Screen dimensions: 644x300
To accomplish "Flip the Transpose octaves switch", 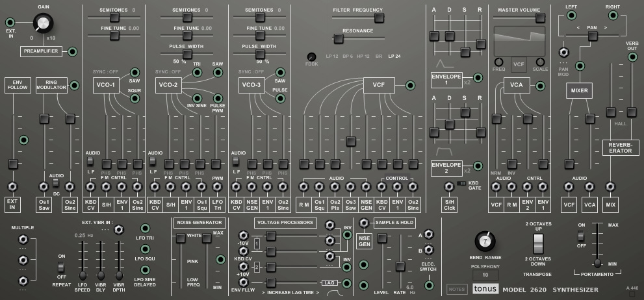I will [538, 244].
